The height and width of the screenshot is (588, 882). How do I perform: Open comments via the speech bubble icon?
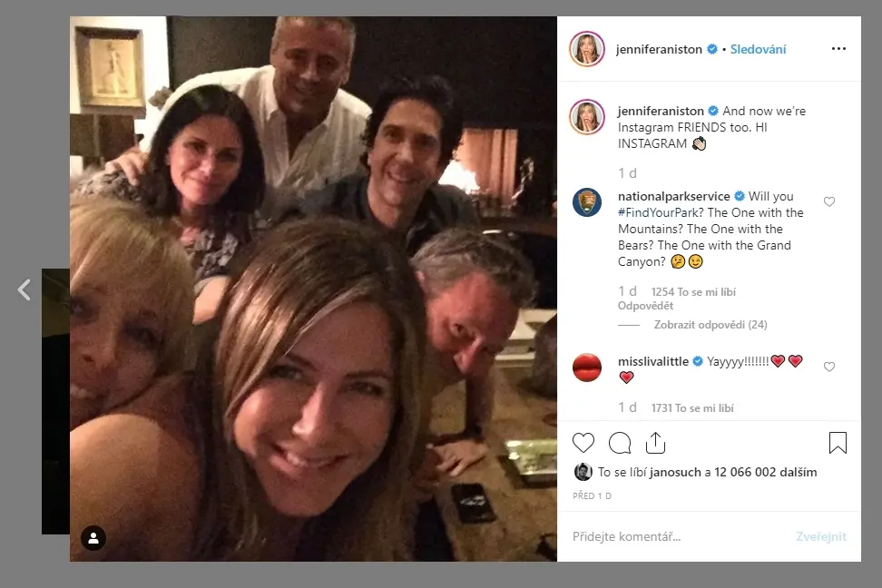620,443
